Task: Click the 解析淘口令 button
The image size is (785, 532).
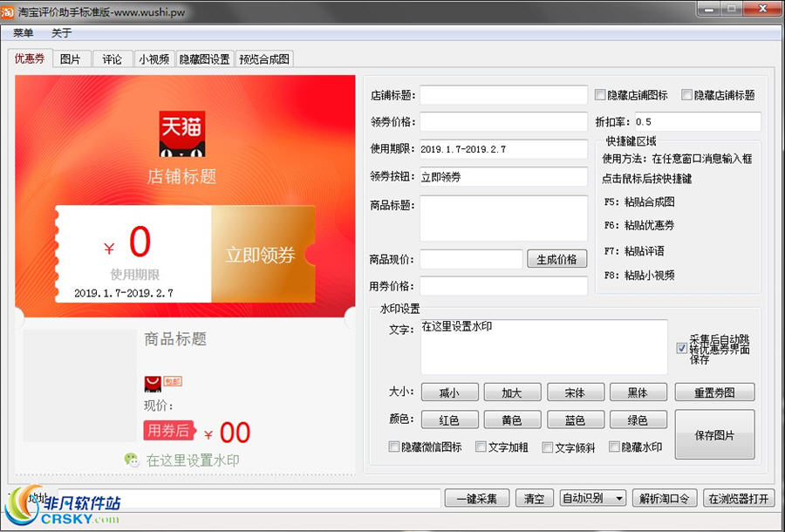Action: (x=665, y=498)
